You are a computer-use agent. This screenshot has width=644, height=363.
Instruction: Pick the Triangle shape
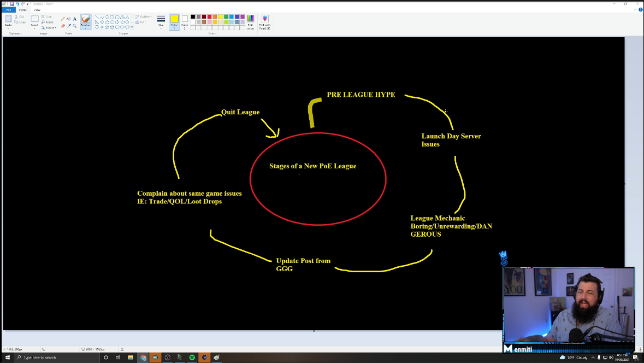[127, 17]
